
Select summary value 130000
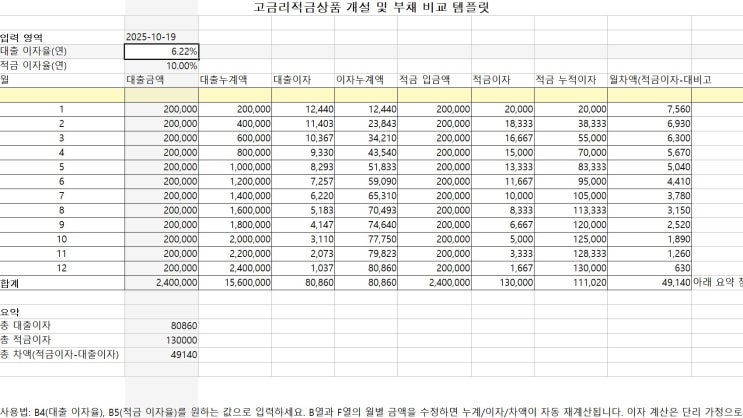(162, 340)
